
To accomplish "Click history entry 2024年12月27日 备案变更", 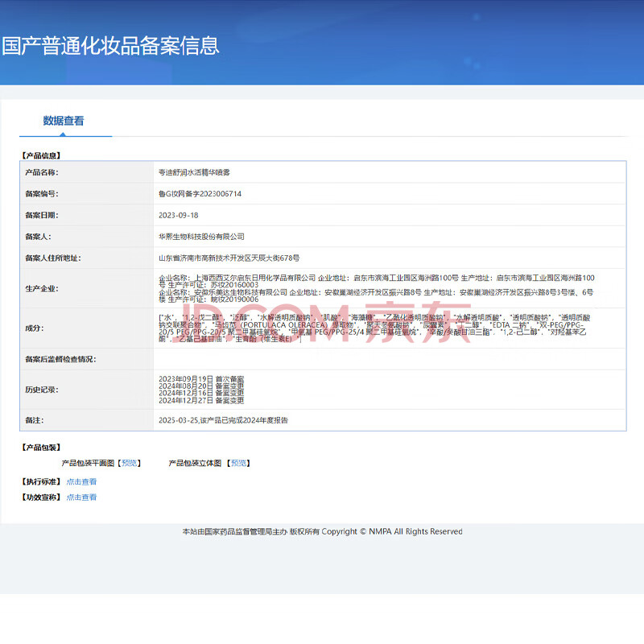I will 201,400.
